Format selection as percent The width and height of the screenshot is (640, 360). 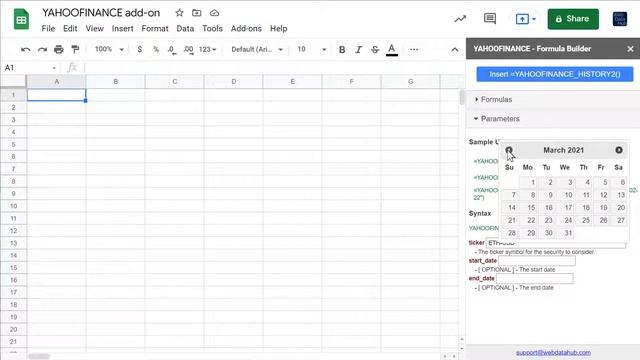pos(156,49)
